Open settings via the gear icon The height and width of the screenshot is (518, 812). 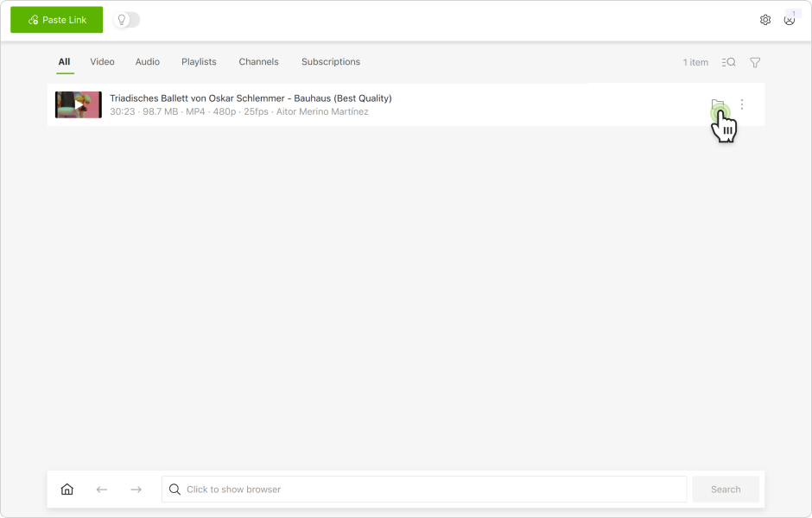tap(764, 20)
